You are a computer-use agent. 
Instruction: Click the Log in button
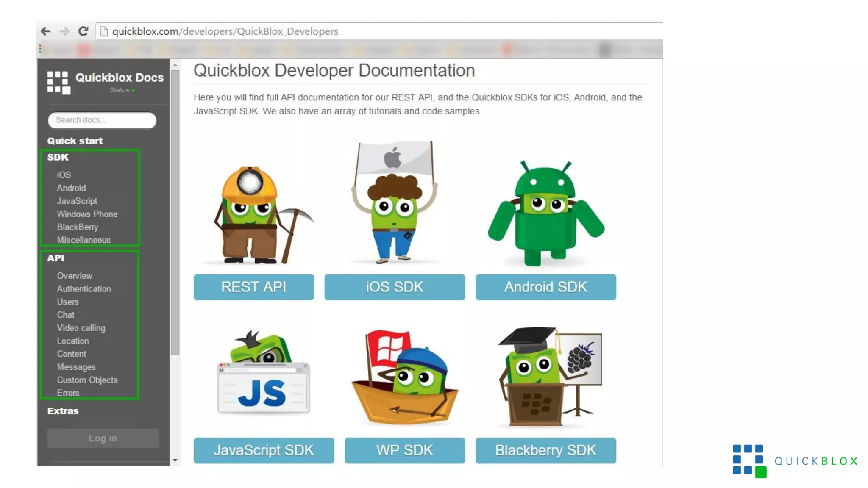click(103, 438)
